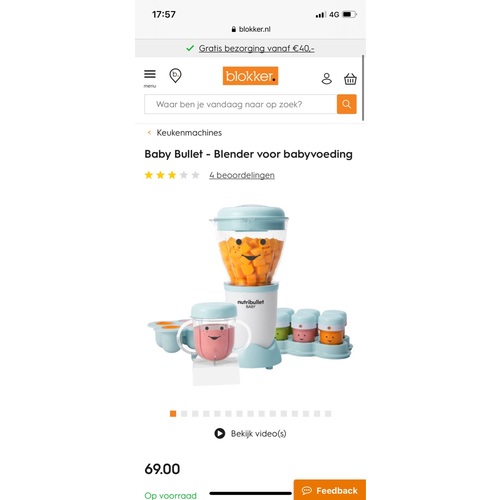Click the Feedback chat button

click(x=330, y=490)
